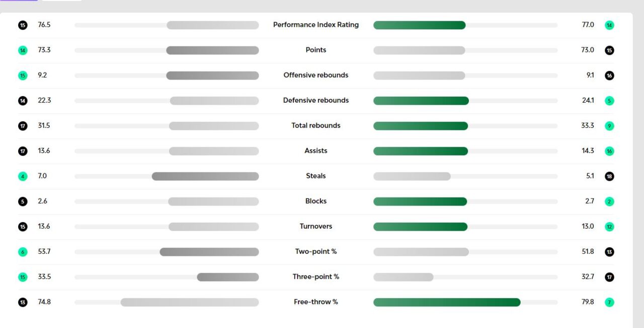The width and height of the screenshot is (644, 328).
Task: Click the left rank 6 badge for Two-point %
Action: [23, 252]
